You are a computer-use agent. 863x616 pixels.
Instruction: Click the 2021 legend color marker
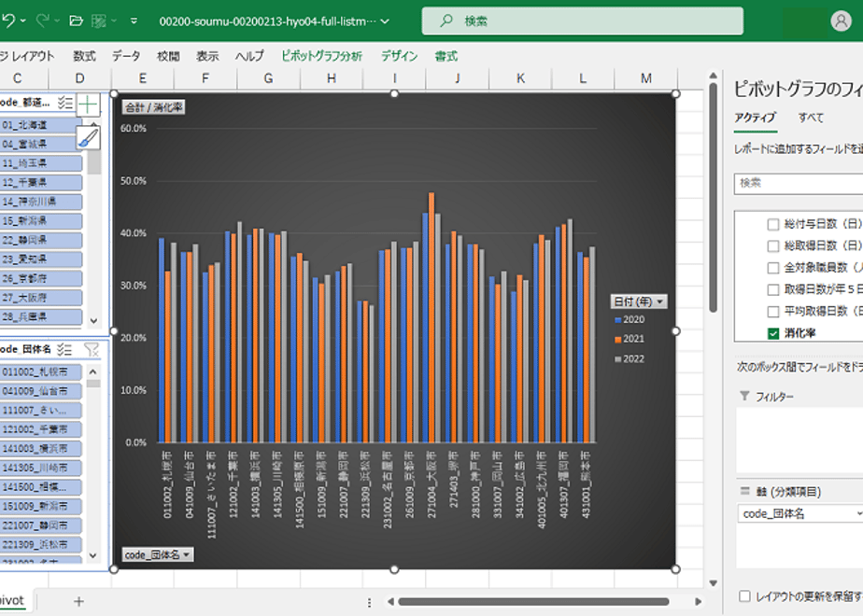tap(618, 340)
